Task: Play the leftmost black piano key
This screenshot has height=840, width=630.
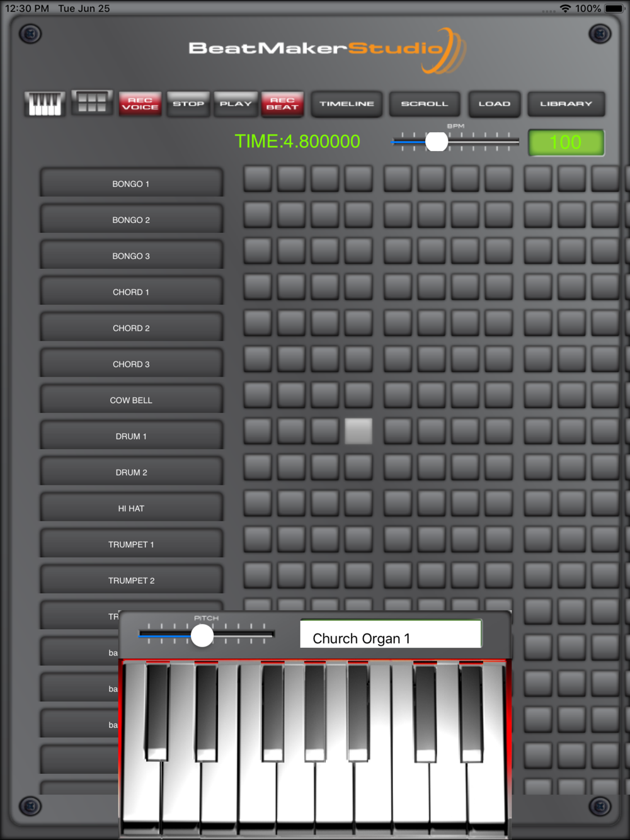Action: click(x=157, y=712)
